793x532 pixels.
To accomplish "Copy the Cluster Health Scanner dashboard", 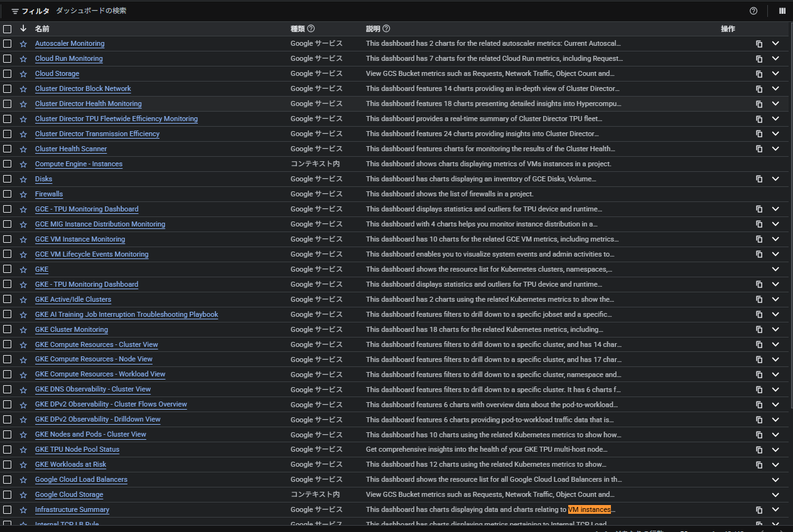I will click(759, 149).
